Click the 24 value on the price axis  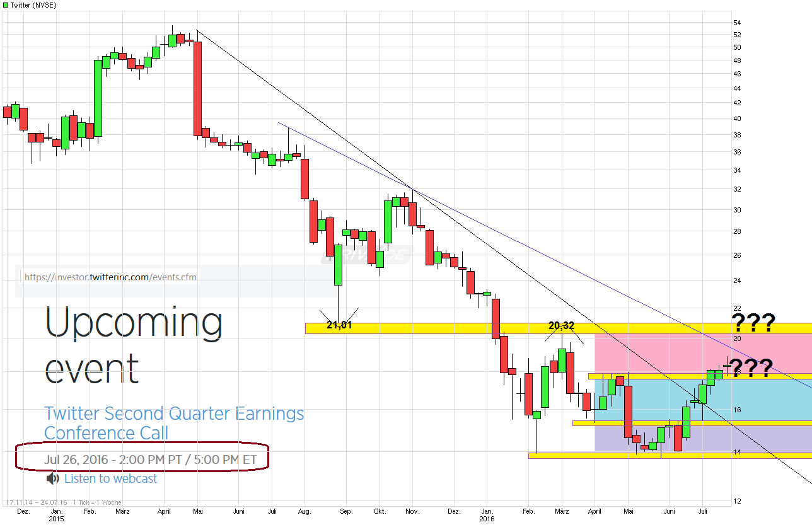737,280
